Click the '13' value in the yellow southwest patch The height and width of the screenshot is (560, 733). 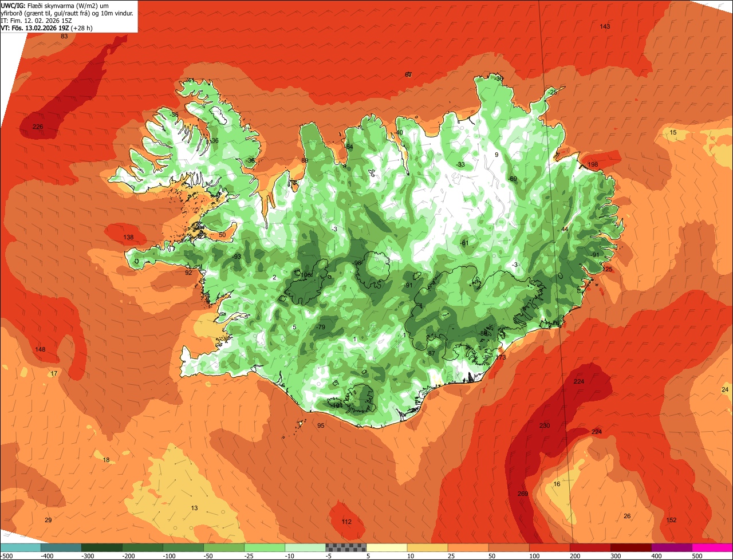coord(195,508)
